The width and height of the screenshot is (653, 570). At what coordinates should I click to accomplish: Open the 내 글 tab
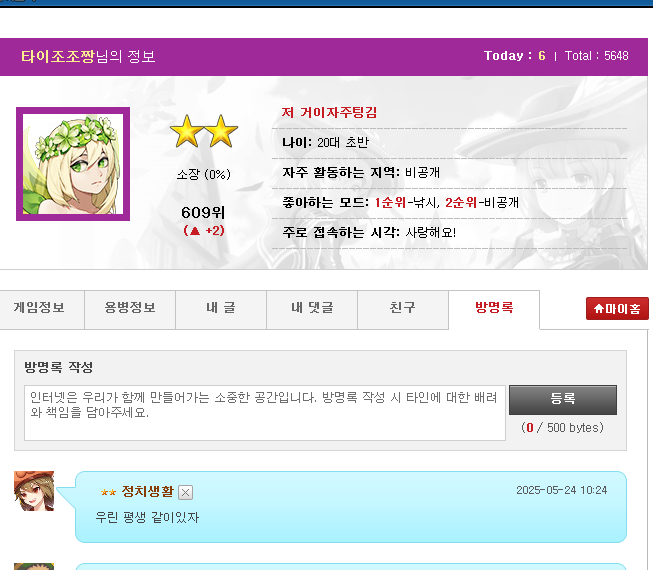(x=221, y=310)
